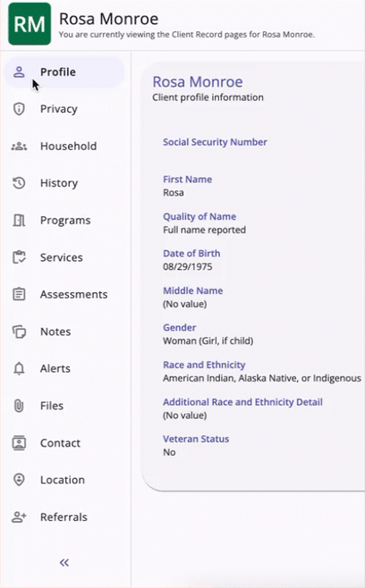Screen dimensions: 365x588
Task: Click the Contact card icon
Action: pos(19,443)
